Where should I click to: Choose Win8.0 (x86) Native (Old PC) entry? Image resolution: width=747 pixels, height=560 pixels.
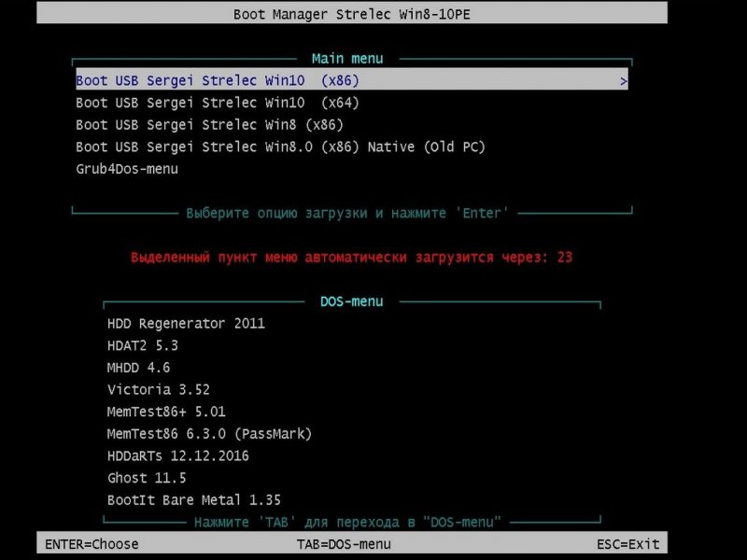280,147
